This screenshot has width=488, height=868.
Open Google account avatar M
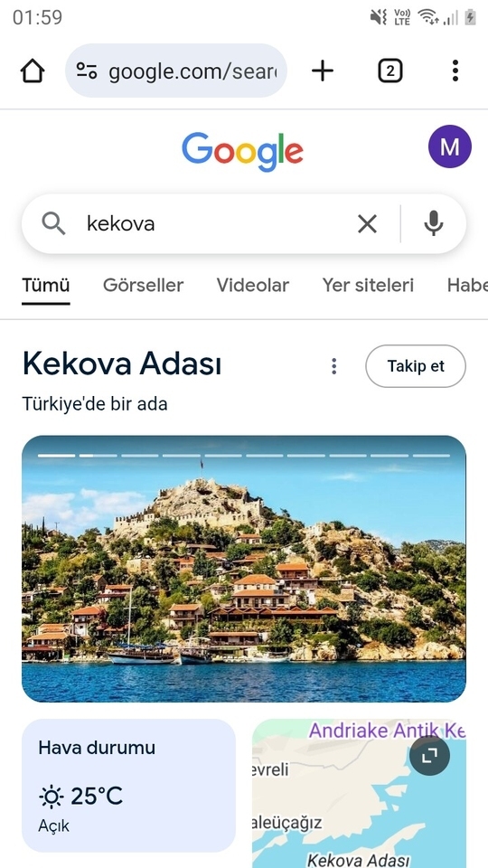(x=450, y=146)
